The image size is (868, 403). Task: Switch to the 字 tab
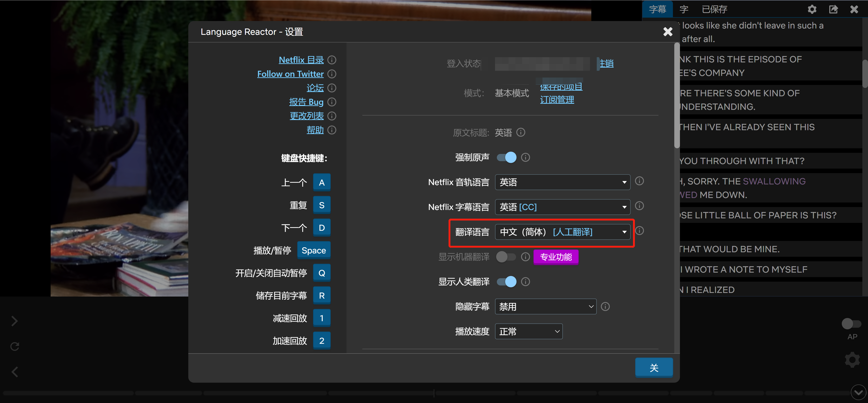click(684, 9)
